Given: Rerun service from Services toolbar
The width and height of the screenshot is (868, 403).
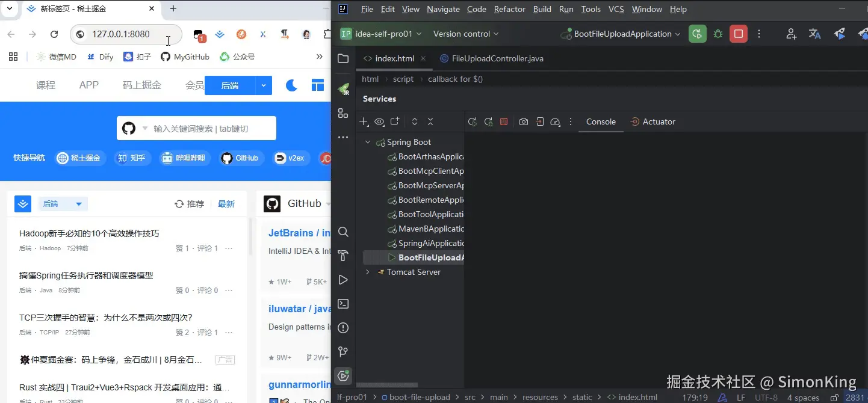Looking at the screenshot, I should coord(473,122).
